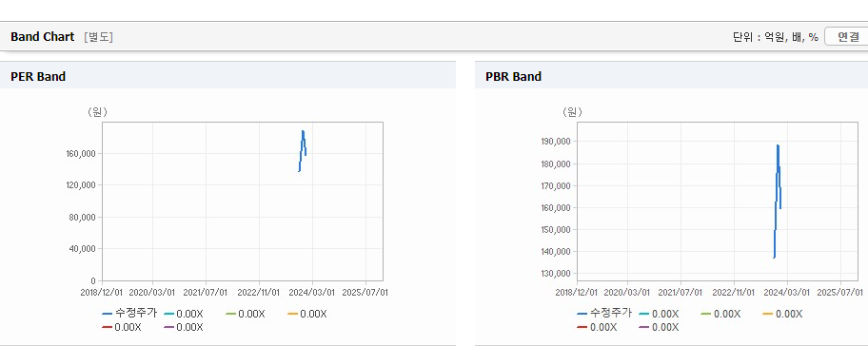Click the 2020/03/01 date label in PER Band
Image resolution: width=868 pixels, height=346 pixels.
[151, 292]
